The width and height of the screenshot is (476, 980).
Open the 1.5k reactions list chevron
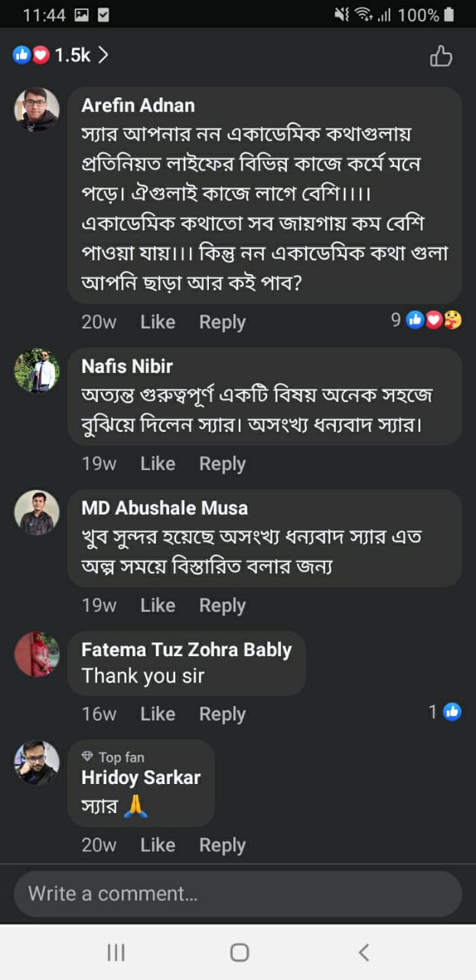103,55
